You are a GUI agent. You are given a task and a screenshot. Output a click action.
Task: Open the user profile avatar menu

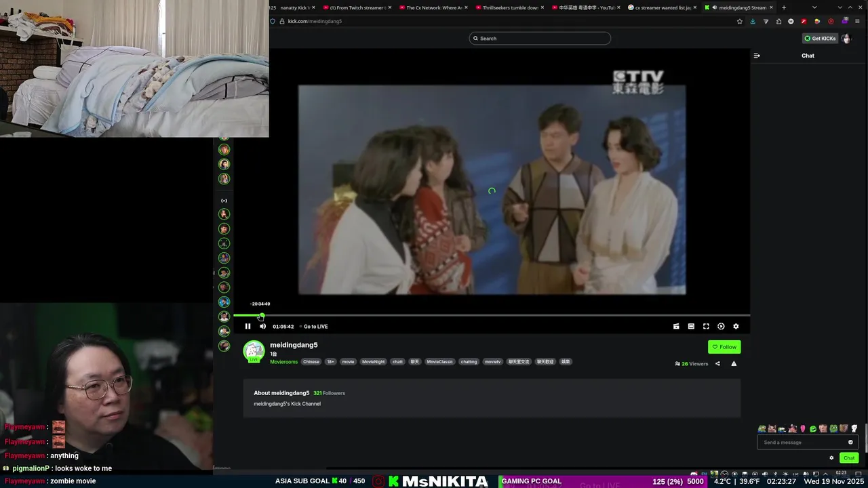(846, 39)
